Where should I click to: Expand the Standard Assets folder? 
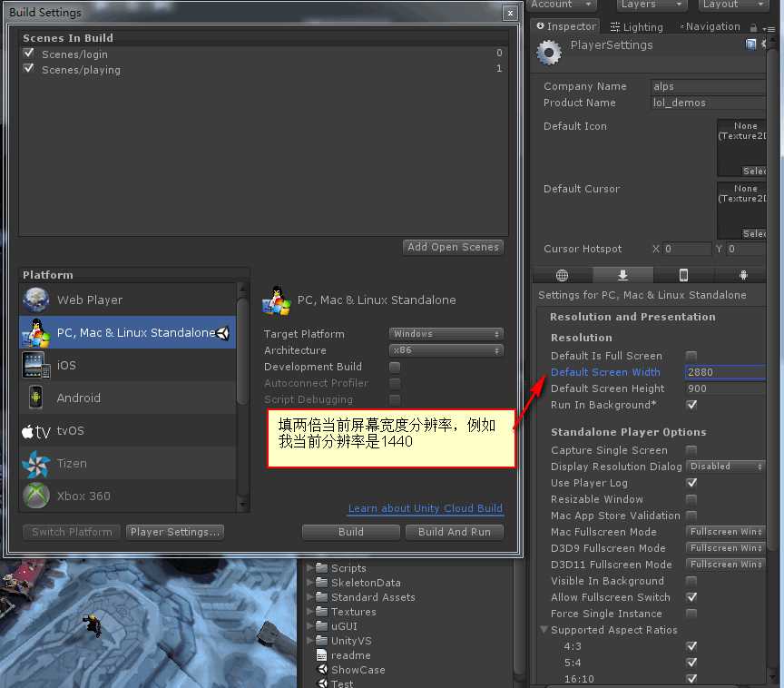tap(310, 597)
